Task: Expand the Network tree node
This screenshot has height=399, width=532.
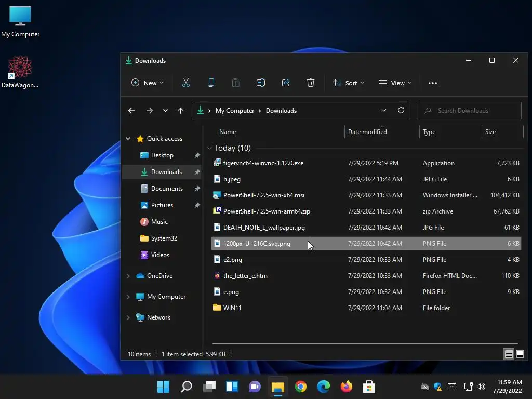Action: 128,317
